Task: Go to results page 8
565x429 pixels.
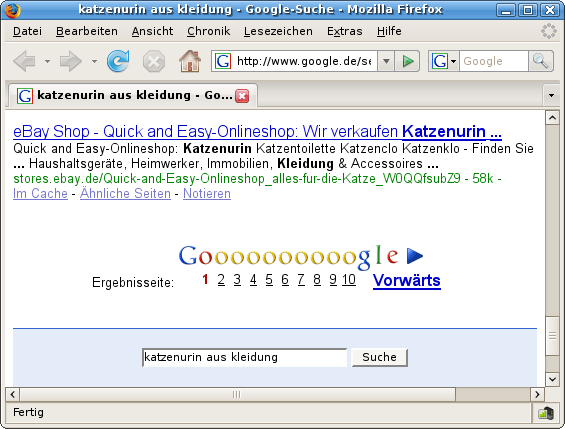Action: [x=317, y=280]
